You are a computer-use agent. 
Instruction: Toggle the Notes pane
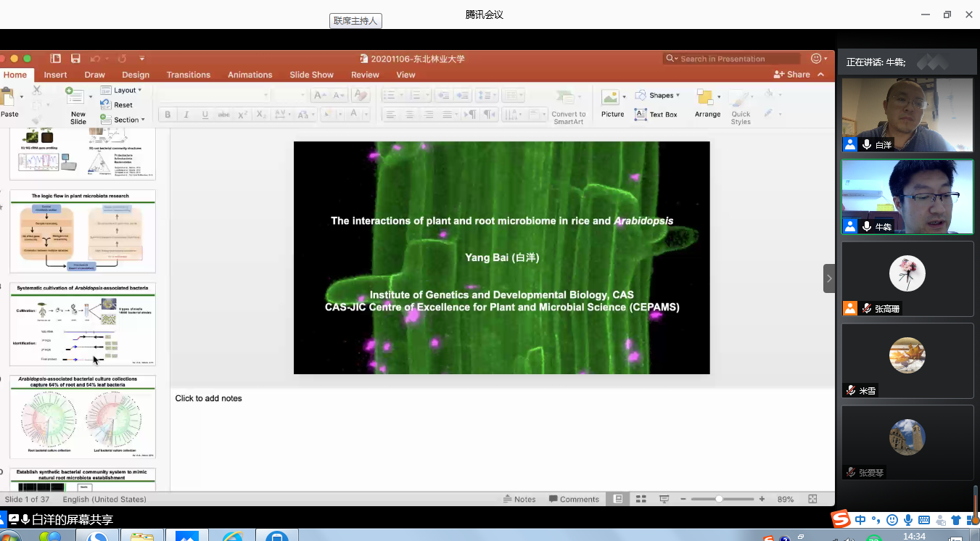tap(519, 499)
